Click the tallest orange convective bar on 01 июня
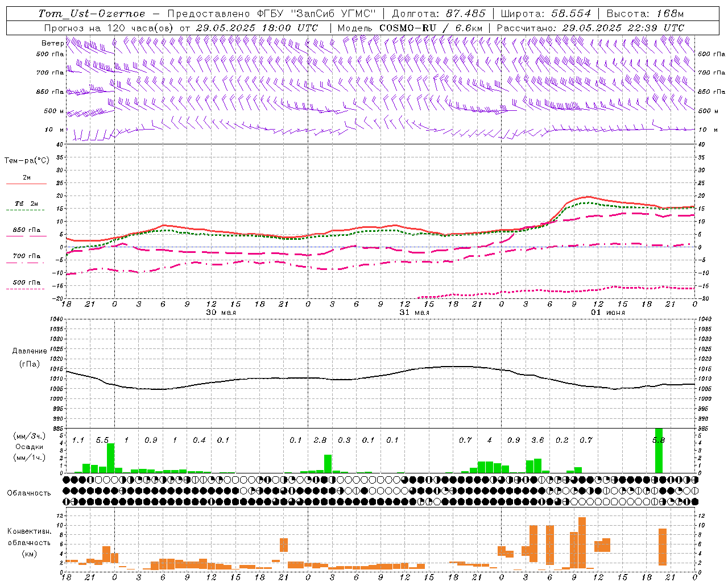Image resolution: width=728 pixels, height=582 pixels. (582, 542)
